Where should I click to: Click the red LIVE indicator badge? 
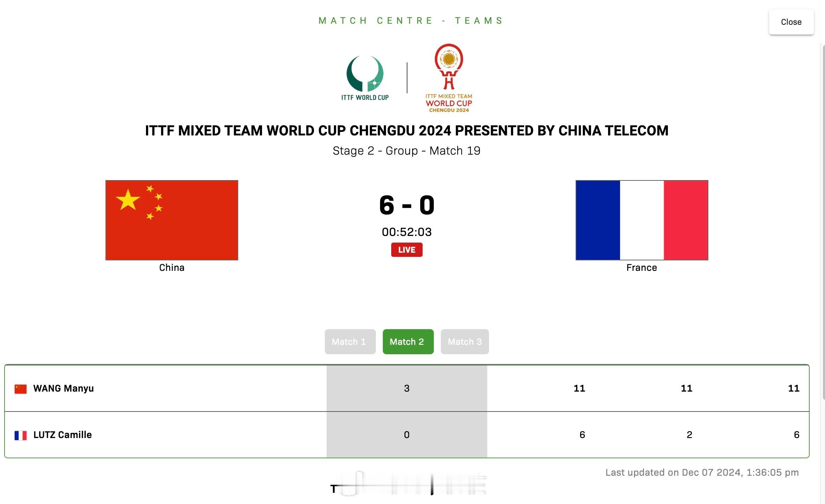click(x=407, y=250)
